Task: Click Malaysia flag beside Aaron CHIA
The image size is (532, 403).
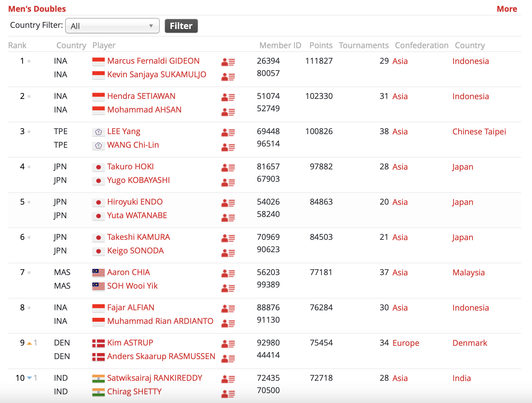Action: coord(98,273)
